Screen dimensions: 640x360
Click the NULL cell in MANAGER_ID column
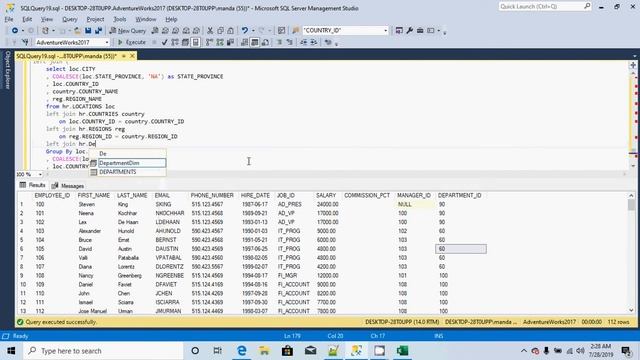click(x=414, y=204)
